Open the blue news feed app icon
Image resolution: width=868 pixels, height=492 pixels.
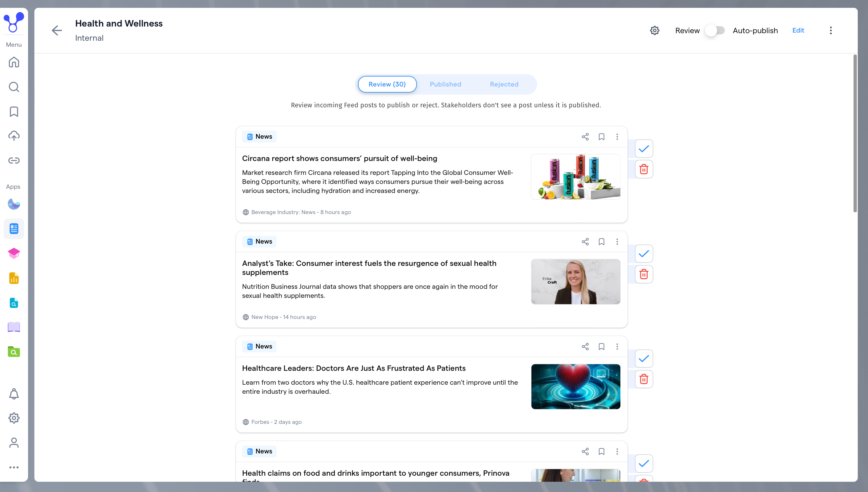14,229
